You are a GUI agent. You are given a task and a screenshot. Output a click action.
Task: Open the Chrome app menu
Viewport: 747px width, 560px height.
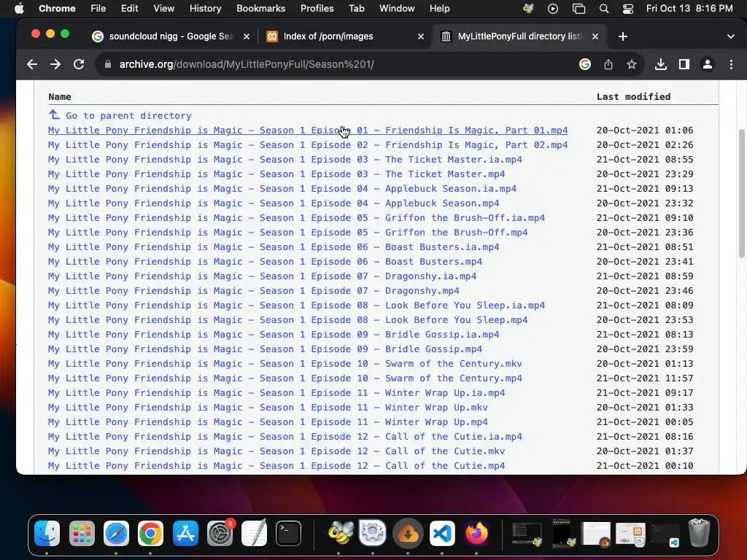[x=57, y=8]
